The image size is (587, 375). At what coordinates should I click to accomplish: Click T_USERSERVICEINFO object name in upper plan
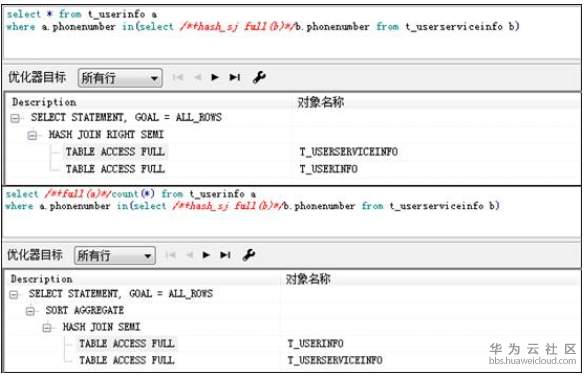click(x=349, y=152)
